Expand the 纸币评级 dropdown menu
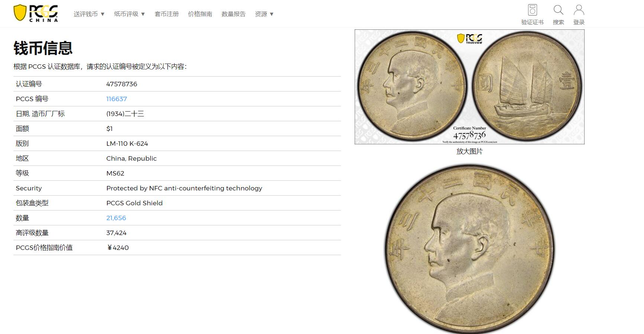The image size is (644, 334). pyautogui.click(x=129, y=14)
